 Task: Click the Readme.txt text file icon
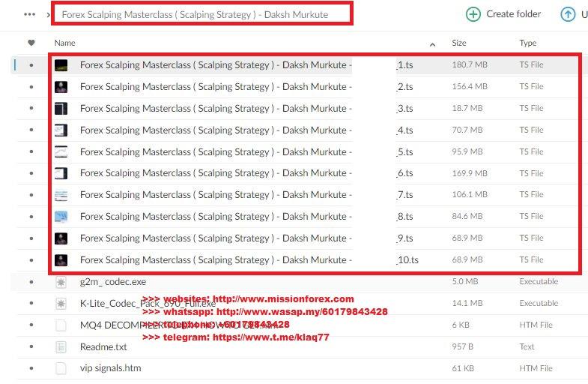click(x=61, y=347)
